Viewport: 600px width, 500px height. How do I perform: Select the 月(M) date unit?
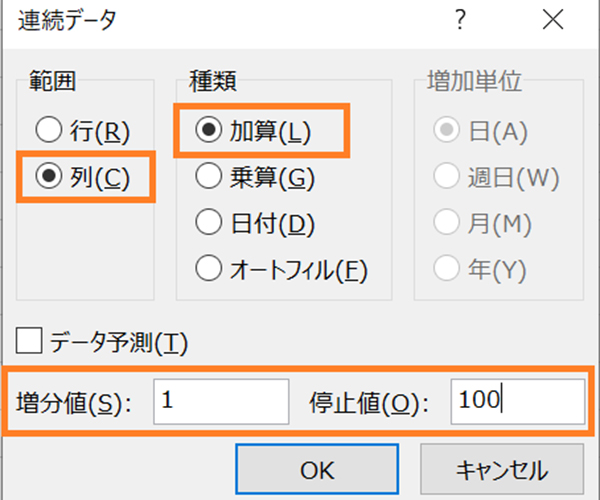coord(444,224)
